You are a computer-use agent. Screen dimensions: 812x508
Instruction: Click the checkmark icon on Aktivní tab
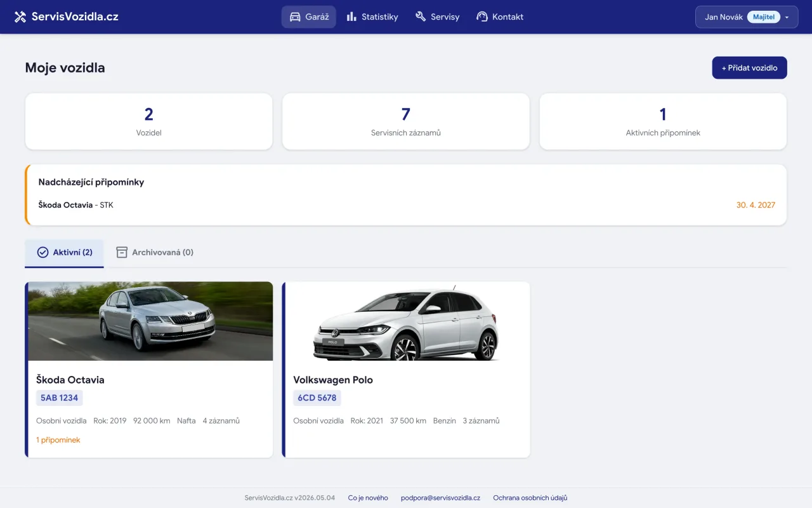pos(43,252)
